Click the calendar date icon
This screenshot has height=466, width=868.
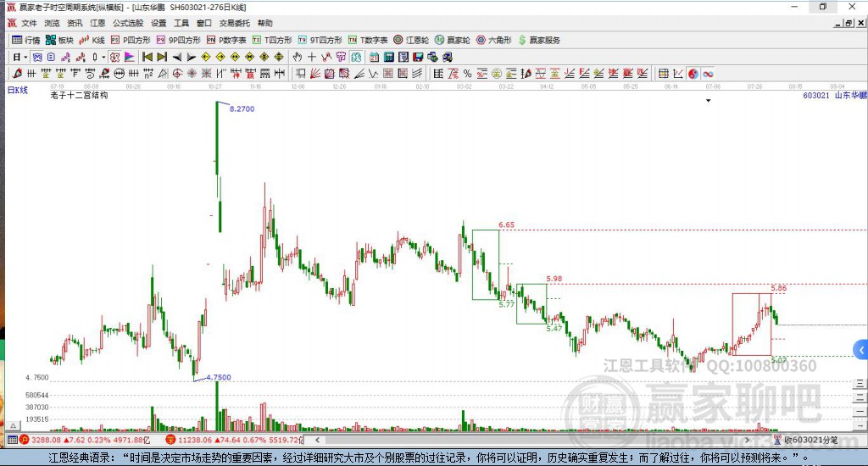coord(374,57)
